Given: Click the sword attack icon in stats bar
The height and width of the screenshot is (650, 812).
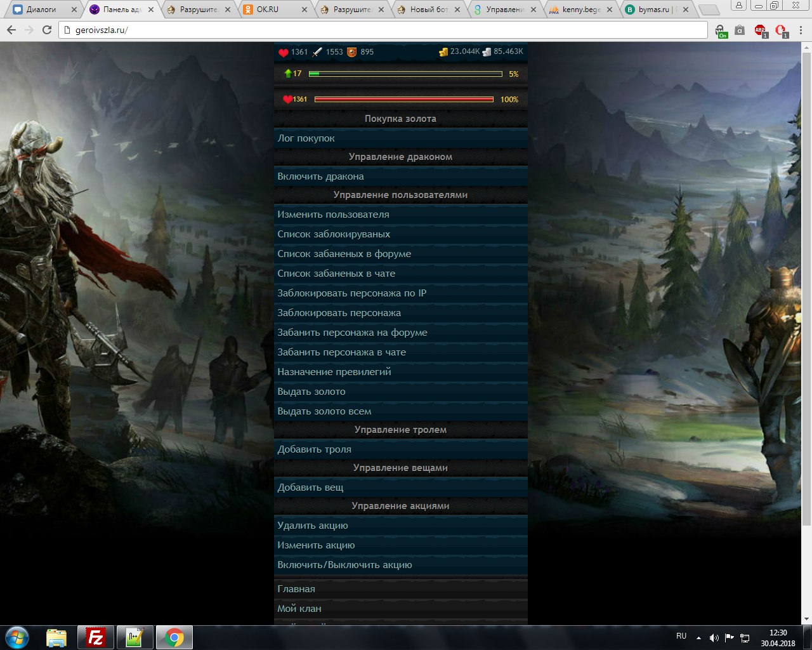Looking at the screenshot, I should pos(317,52).
